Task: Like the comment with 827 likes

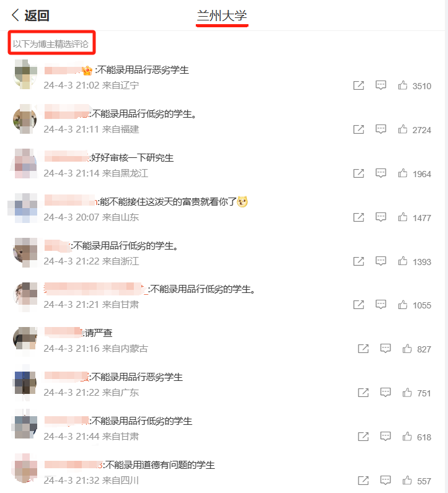Action: coord(407,348)
